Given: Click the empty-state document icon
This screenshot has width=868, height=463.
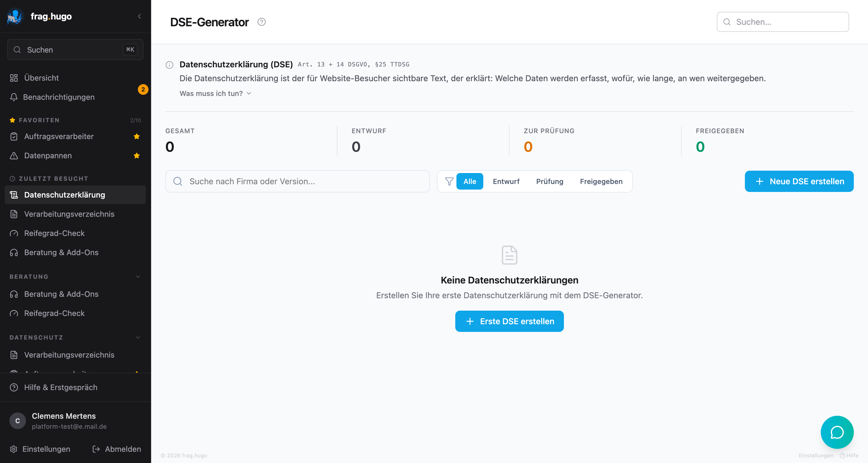Looking at the screenshot, I should [509, 255].
